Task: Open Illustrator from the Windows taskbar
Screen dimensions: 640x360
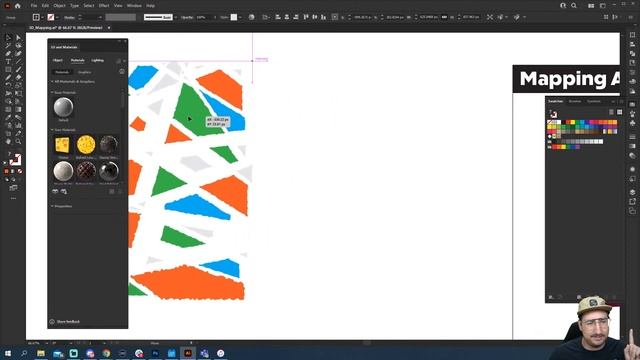Action: point(188,353)
